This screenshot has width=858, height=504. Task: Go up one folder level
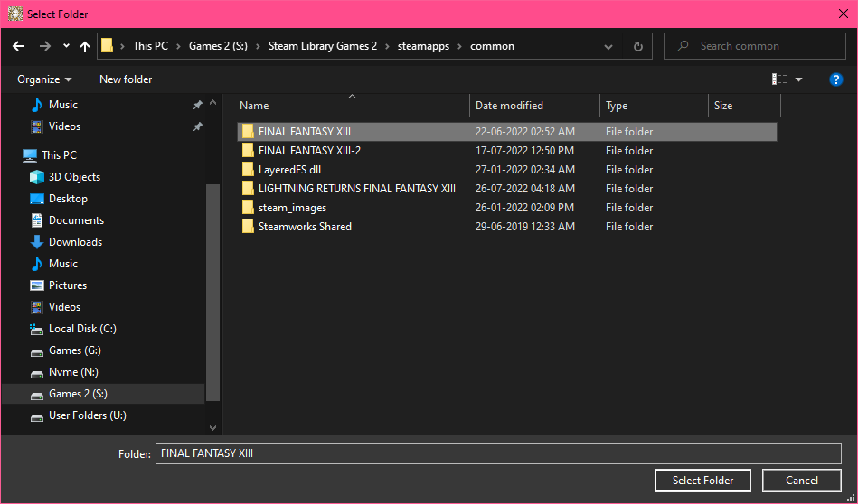(x=85, y=46)
